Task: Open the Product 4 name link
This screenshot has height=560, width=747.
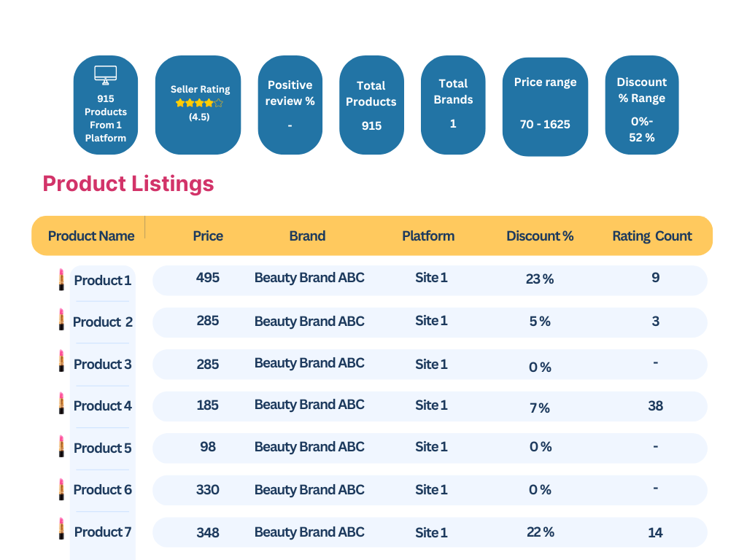Action: 103,406
